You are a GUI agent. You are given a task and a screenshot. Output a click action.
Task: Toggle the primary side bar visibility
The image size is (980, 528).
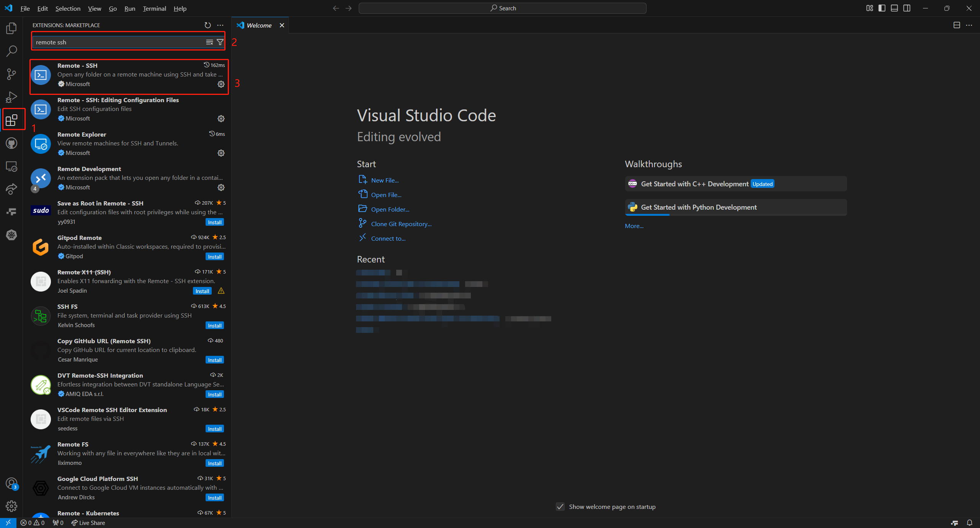pos(882,8)
